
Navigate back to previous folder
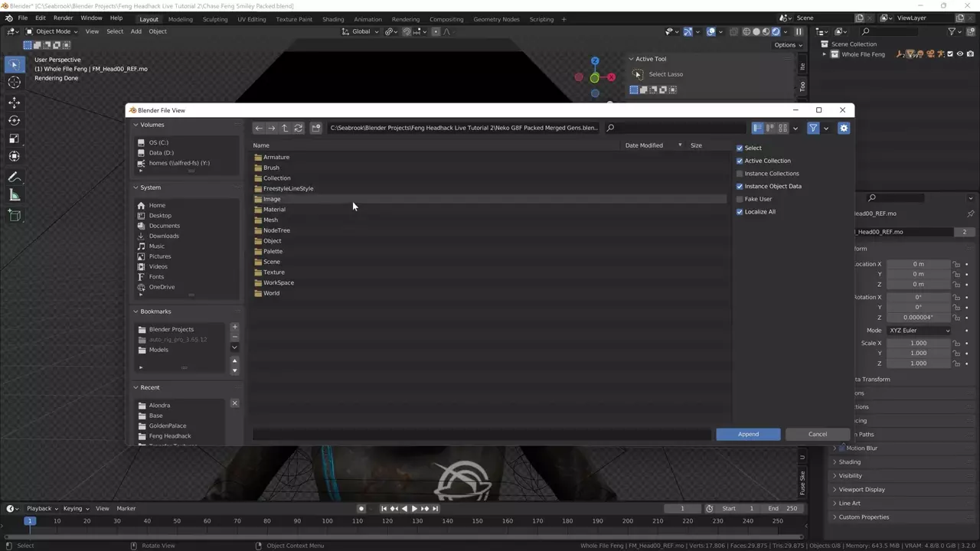[x=259, y=128]
